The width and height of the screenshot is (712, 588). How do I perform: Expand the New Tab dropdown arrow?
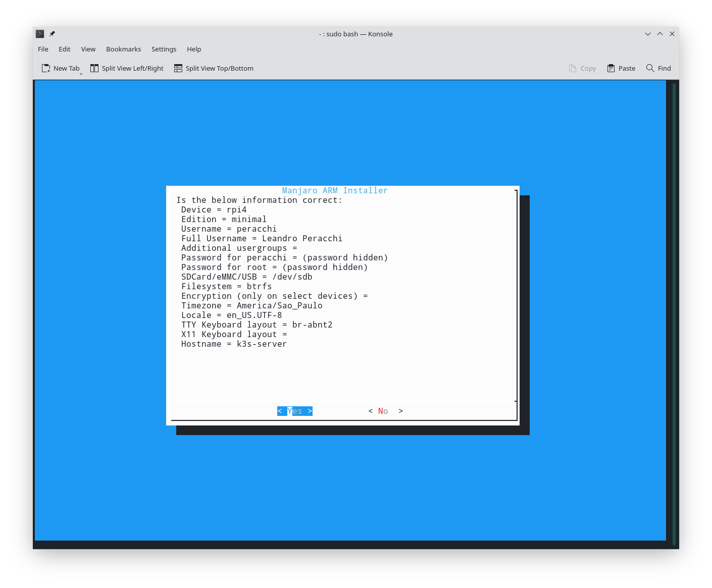(x=81, y=74)
